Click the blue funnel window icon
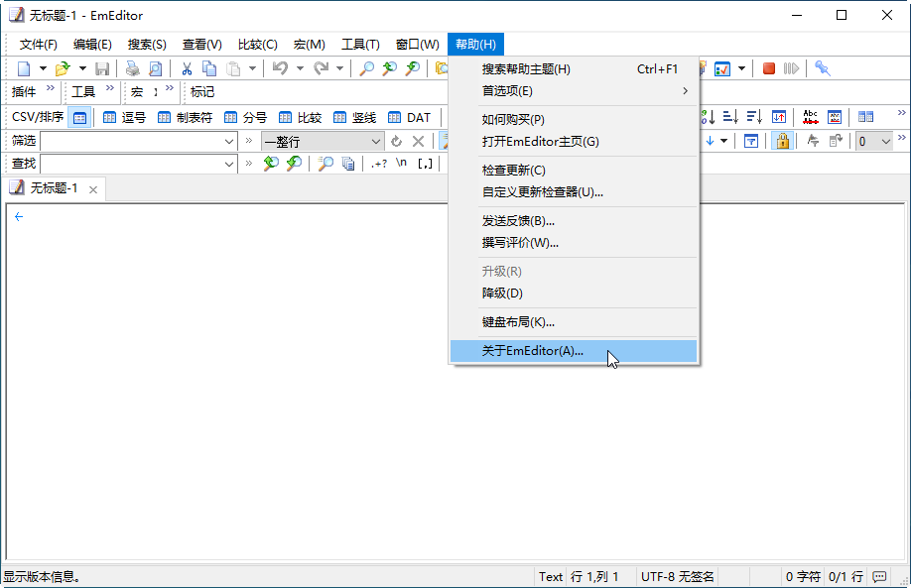911x588 pixels. [751, 141]
